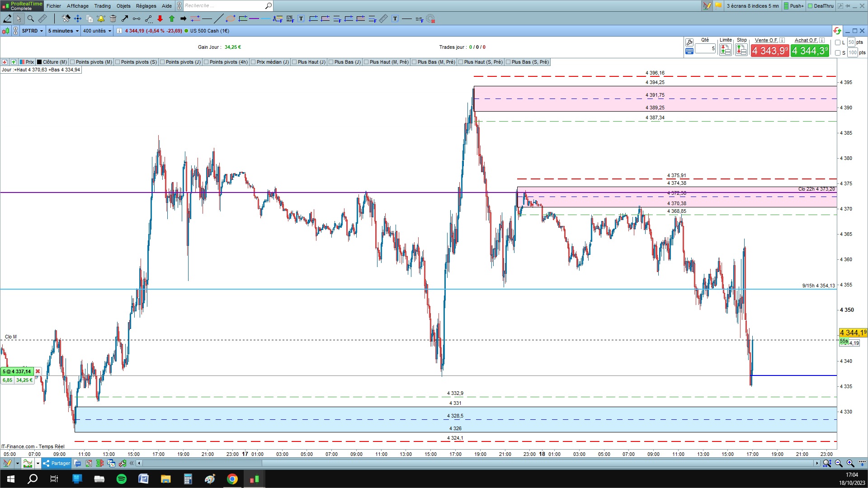
Task: Select the green up arrow tool
Action: (172, 19)
